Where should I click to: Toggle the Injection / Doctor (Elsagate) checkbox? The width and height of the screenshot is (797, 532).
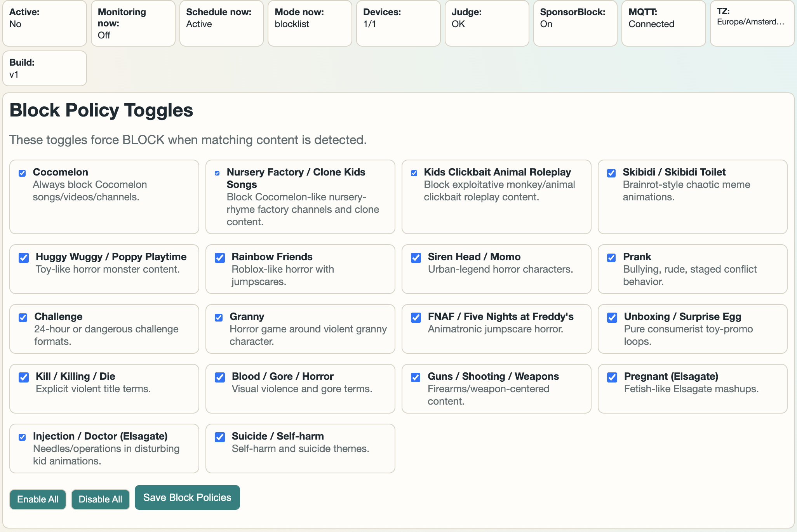23,437
